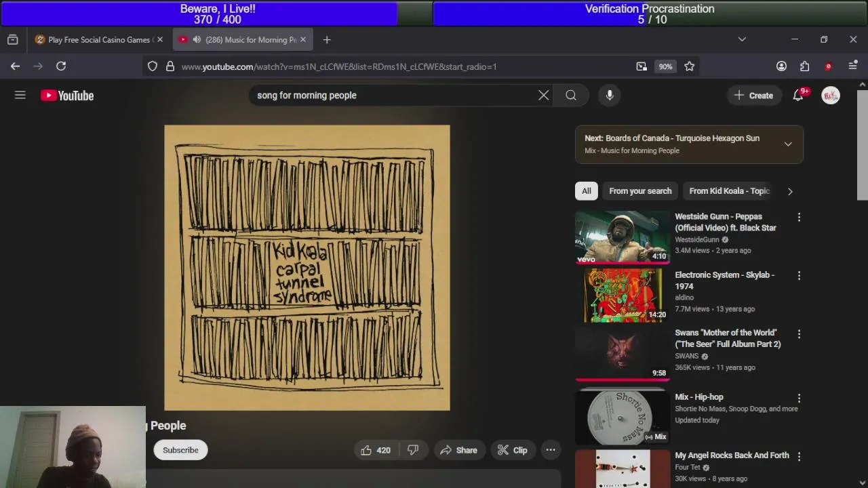Open the Firefox account icon

781,66
